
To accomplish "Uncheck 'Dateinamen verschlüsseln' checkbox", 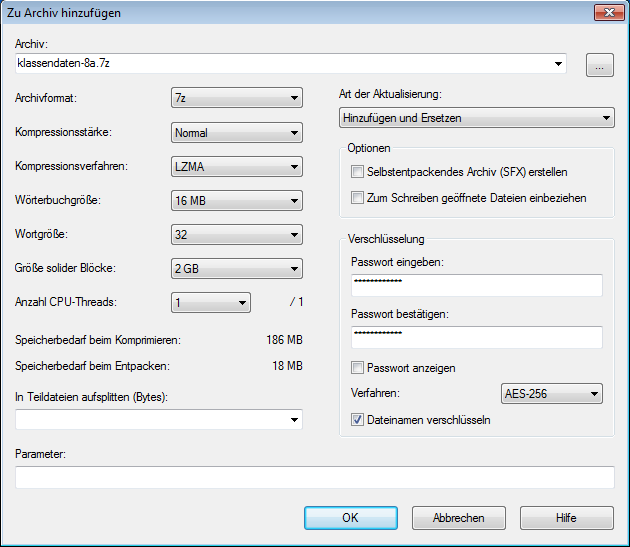I will click(358, 420).
